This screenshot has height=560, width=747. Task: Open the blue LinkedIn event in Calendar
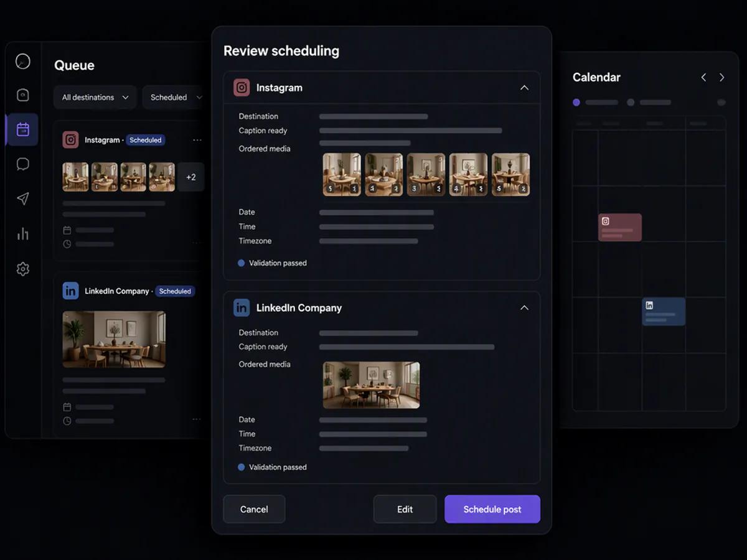(664, 311)
